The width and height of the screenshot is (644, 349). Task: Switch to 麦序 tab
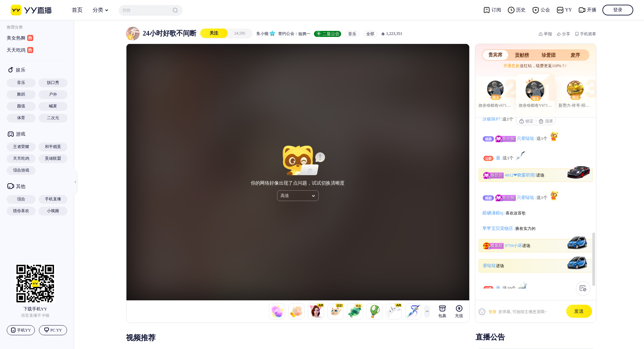tap(575, 55)
